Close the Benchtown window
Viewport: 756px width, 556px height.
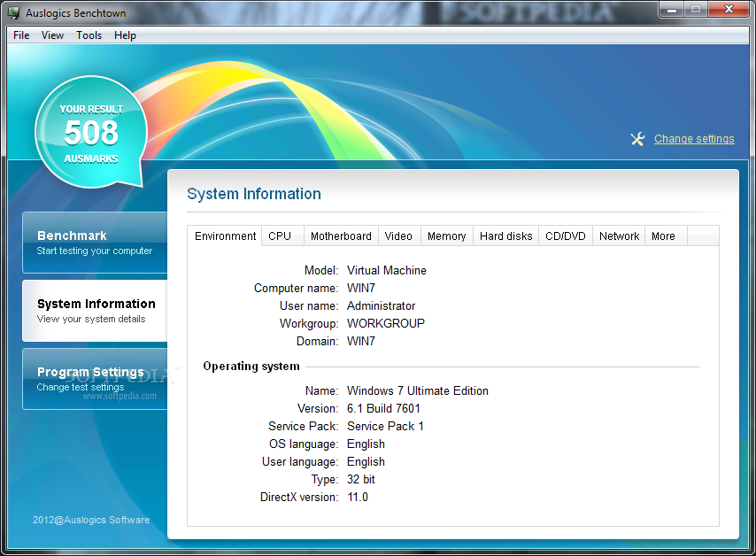729,9
